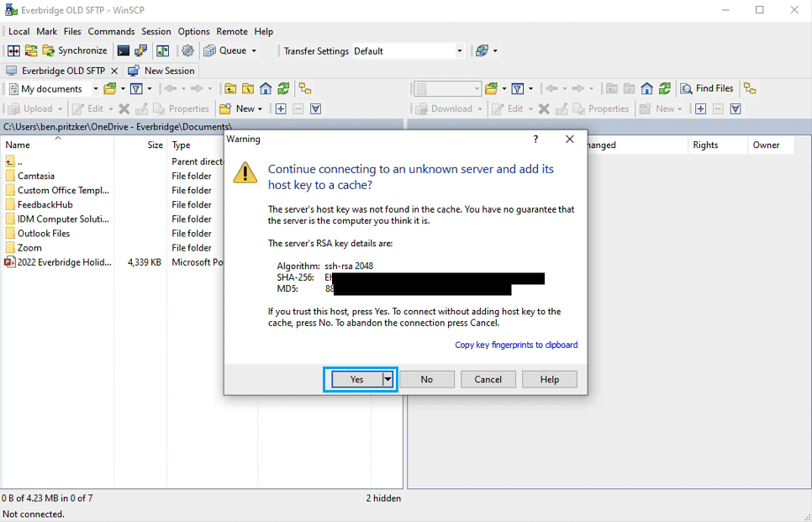Select the Camtasia folder
This screenshot has height=522, width=812.
click(x=35, y=176)
